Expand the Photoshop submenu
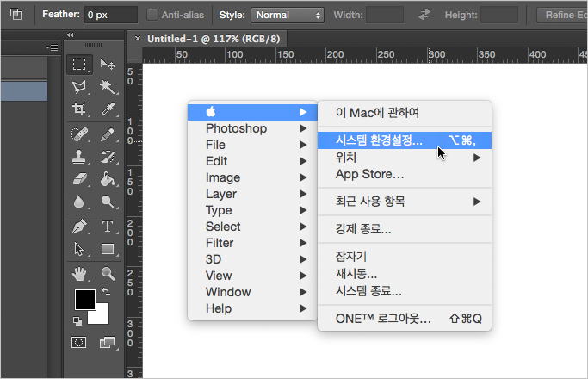The height and width of the screenshot is (379, 588). tap(252, 128)
